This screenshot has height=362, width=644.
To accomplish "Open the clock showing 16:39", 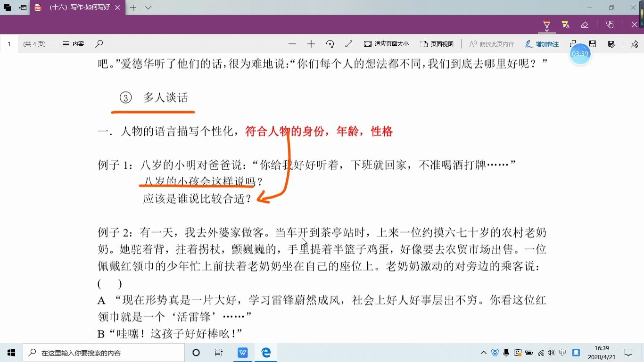I will (602, 353).
